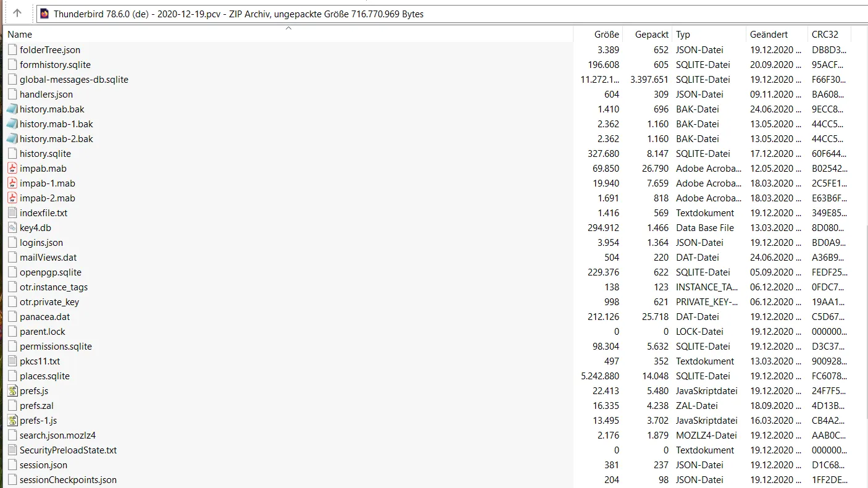Click the up-arrow parent folder button
The width and height of the screenshot is (868, 488).
click(x=17, y=13)
